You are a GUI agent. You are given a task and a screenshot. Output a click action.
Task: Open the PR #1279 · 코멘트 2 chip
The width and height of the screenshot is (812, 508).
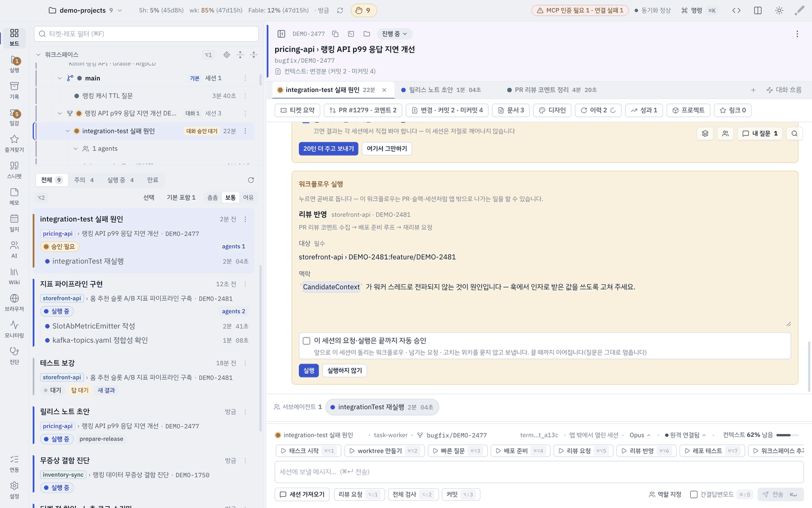click(x=364, y=110)
